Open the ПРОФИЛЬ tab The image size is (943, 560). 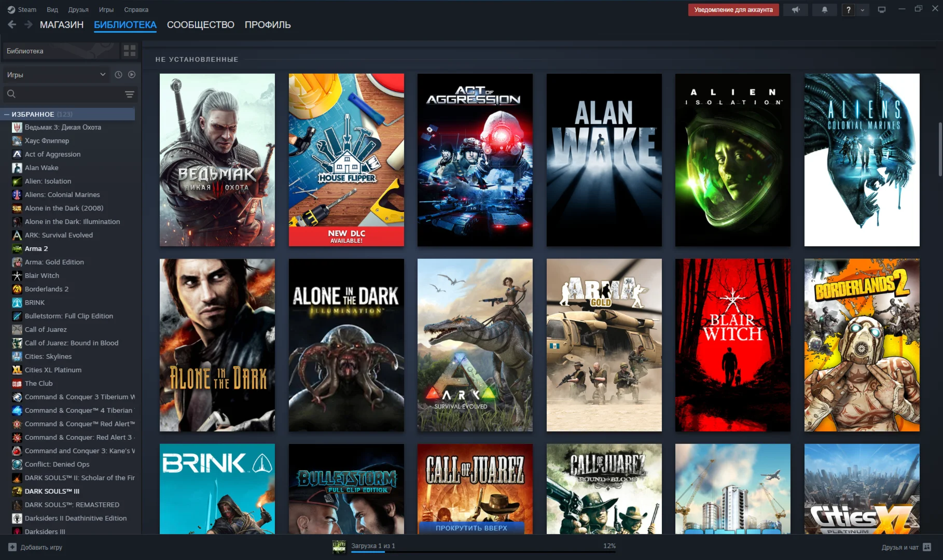tap(268, 25)
